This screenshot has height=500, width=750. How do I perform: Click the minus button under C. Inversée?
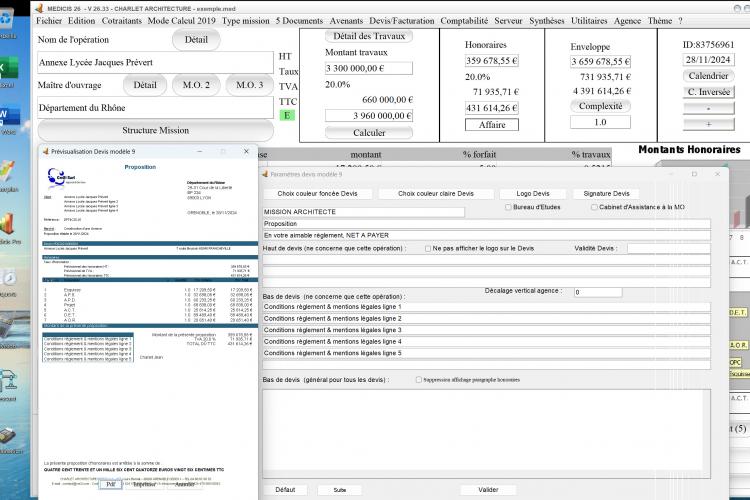pyautogui.click(x=708, y=108)
